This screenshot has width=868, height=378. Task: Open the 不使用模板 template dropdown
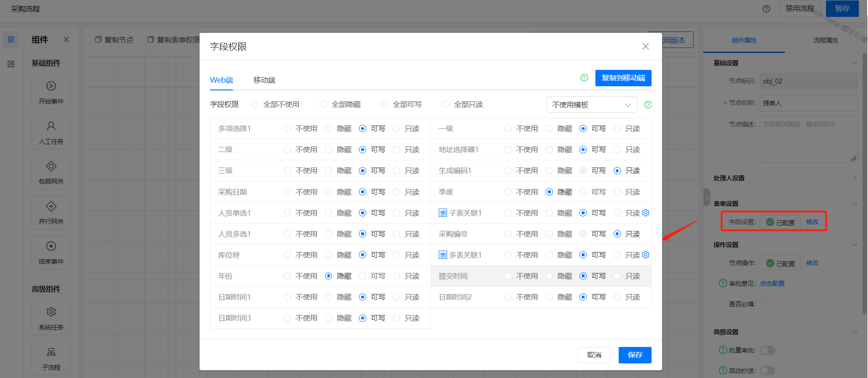pos(591,105)
